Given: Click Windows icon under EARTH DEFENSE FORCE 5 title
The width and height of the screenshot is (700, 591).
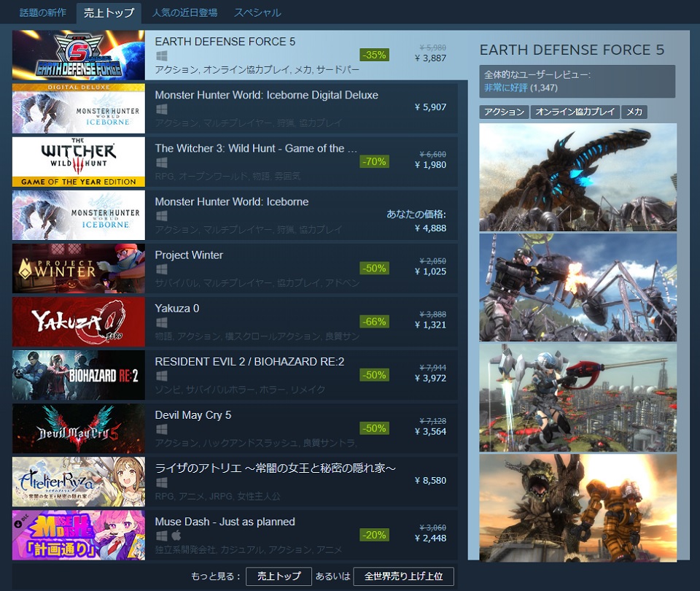Looking at the screenshot, I should [x=161, y=56].
